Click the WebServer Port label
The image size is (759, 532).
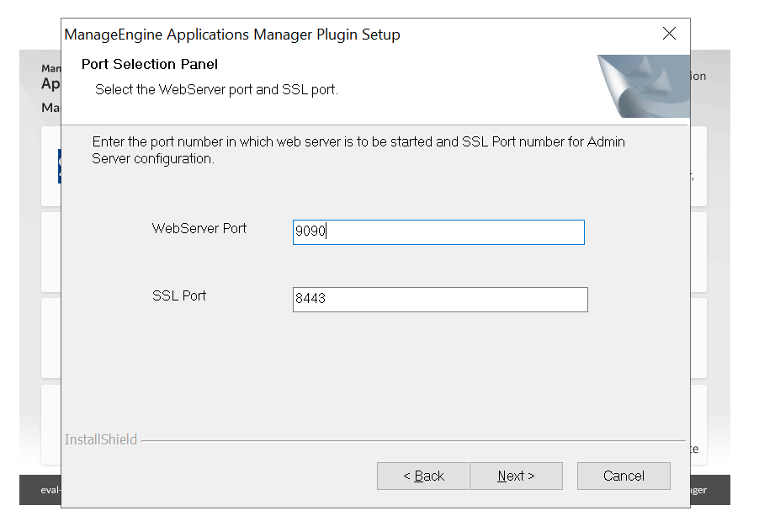[199, 228]
